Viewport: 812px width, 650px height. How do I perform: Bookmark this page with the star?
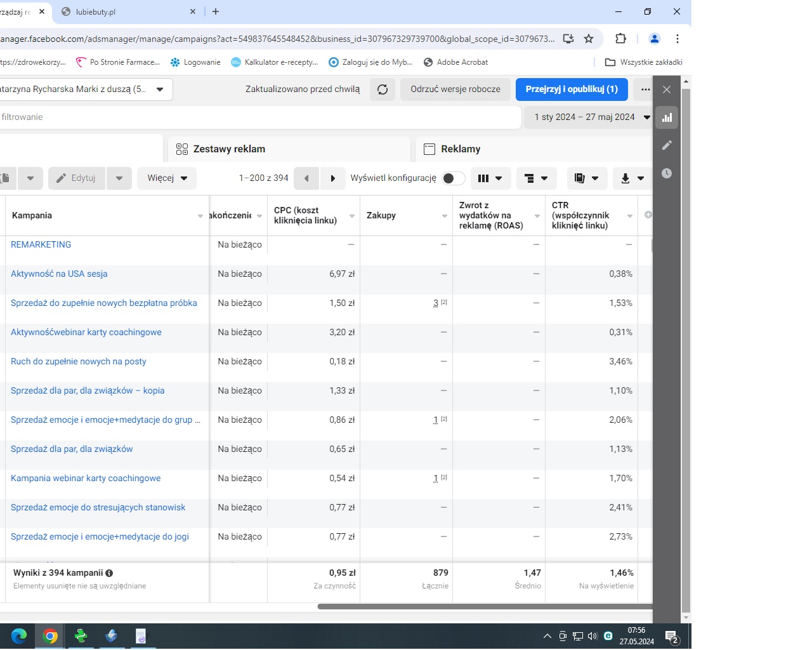click(589, 39)
